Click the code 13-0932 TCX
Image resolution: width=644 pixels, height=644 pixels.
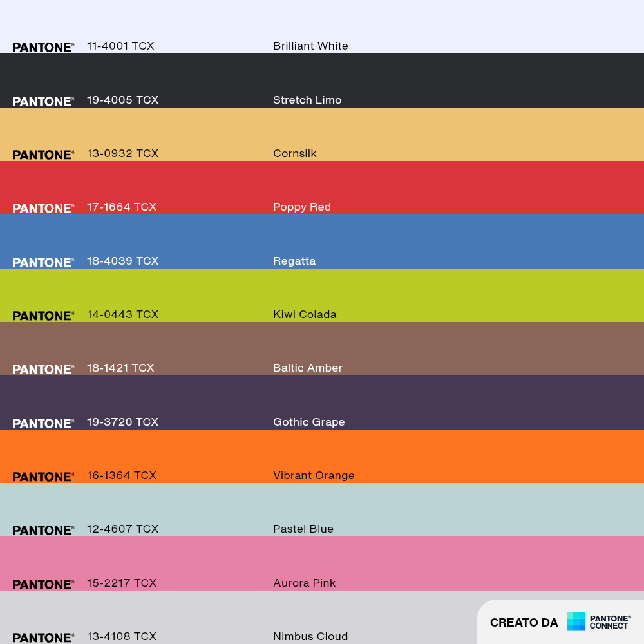(x=122, y=154)
